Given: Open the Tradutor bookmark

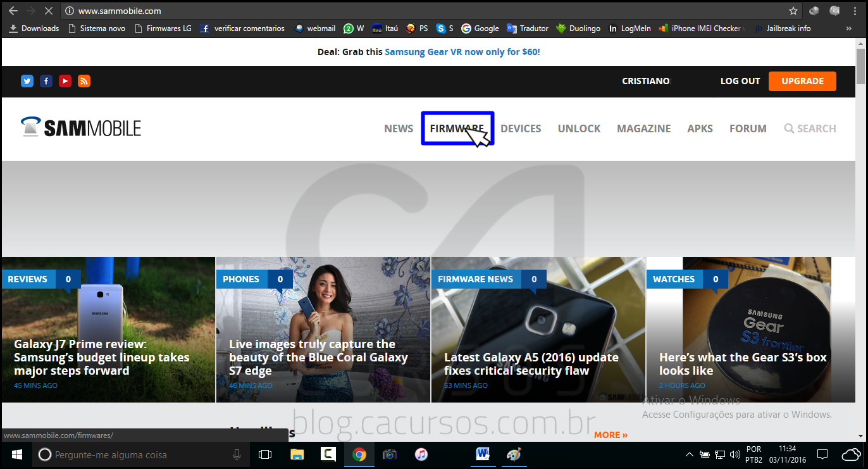Looking at the screenshot, I should point(528,28).
